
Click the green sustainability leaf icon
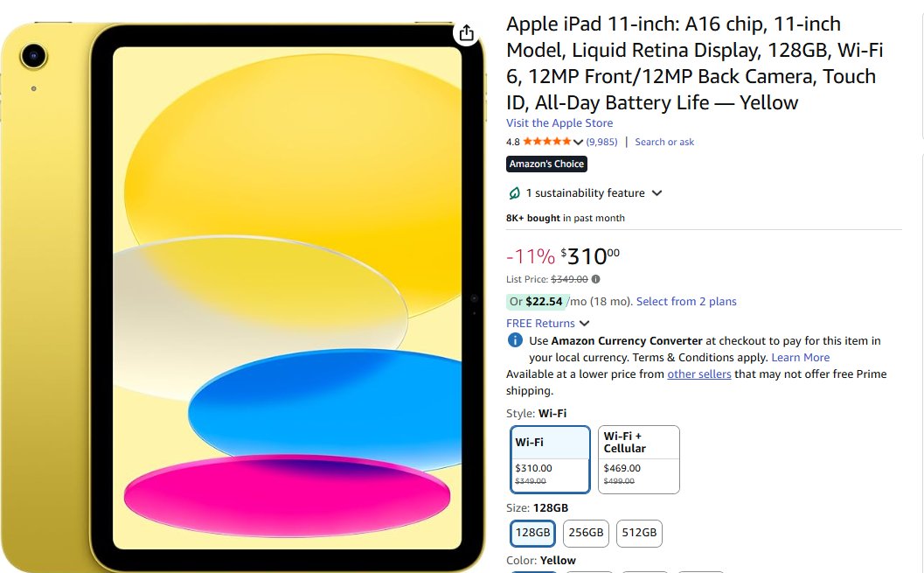[x=515, y=193]
